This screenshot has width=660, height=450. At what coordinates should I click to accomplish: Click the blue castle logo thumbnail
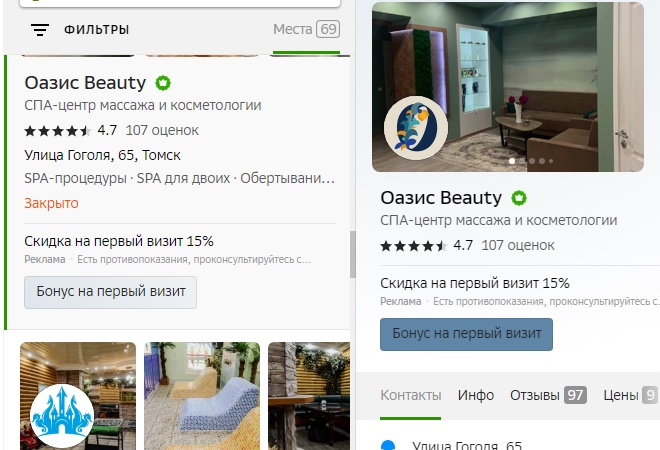point(62,416)
